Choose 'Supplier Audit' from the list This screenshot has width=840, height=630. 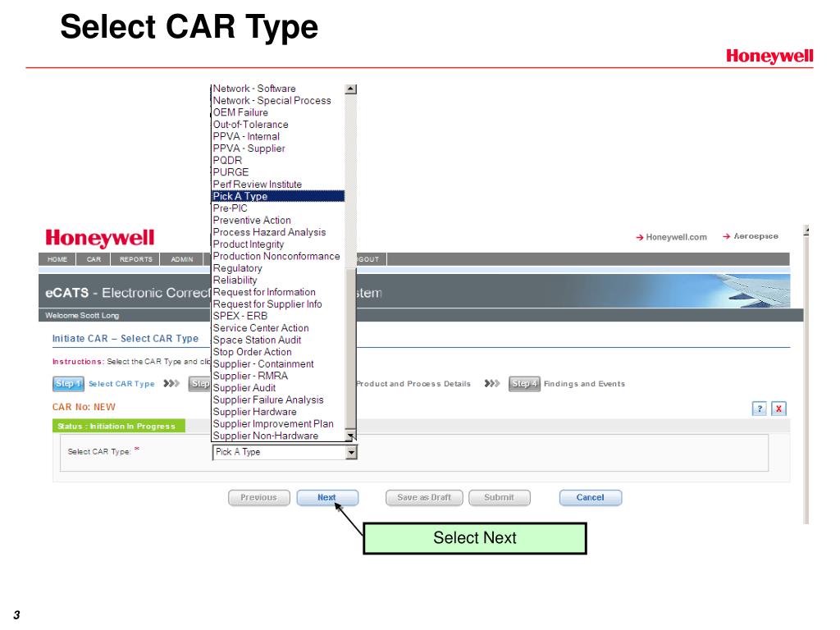(278, 388)
